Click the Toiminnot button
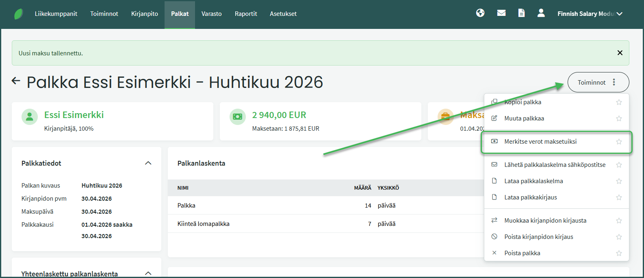 pyautogui.click(x=592, y=82)
